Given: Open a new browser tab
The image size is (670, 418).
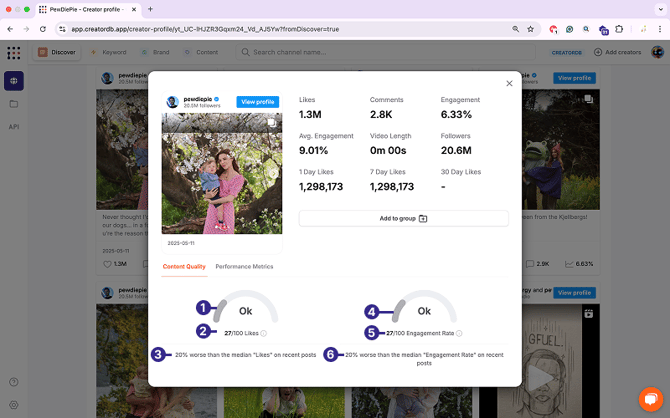Looking at the screenshot, I should pos(150,9).
